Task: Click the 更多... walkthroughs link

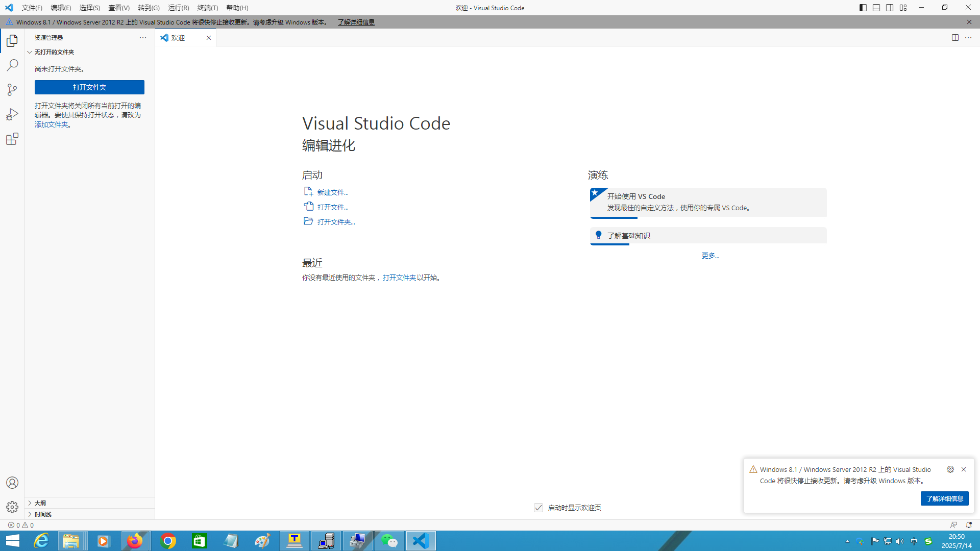Action: click(x=710, y=256)
